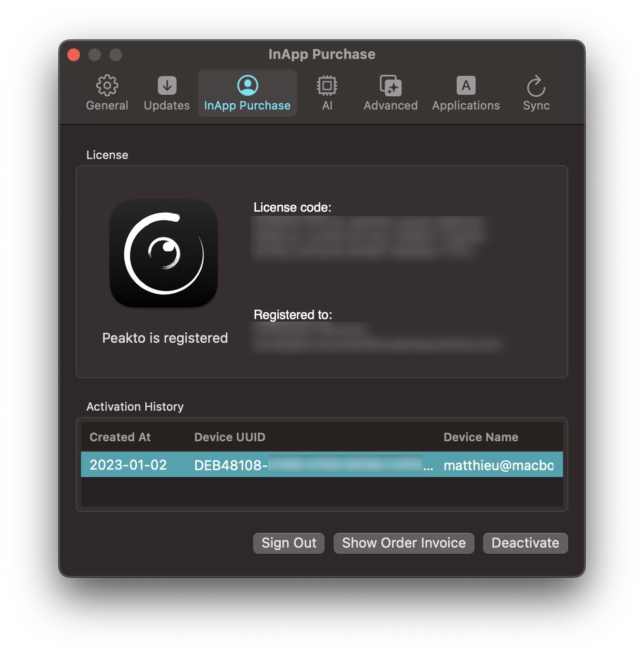This screenshot has width=644, height=655.
Task: Click the Peakto app logo
Action: [164, 253]
